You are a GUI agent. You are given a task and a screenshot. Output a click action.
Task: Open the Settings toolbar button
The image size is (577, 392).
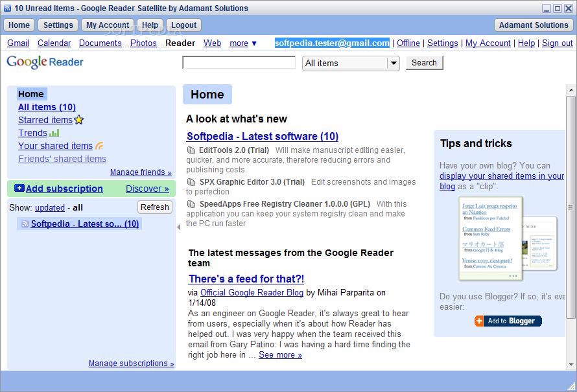(58, 25)
